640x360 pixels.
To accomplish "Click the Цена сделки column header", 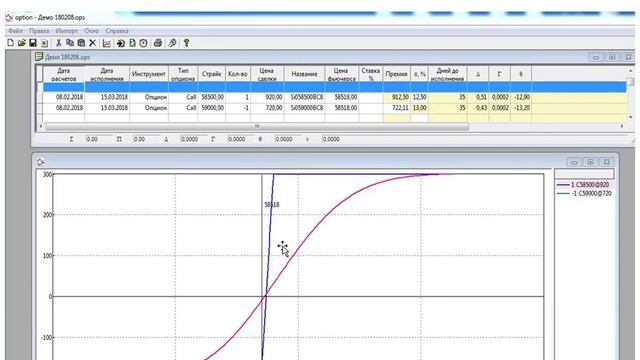I will point(267,74).
